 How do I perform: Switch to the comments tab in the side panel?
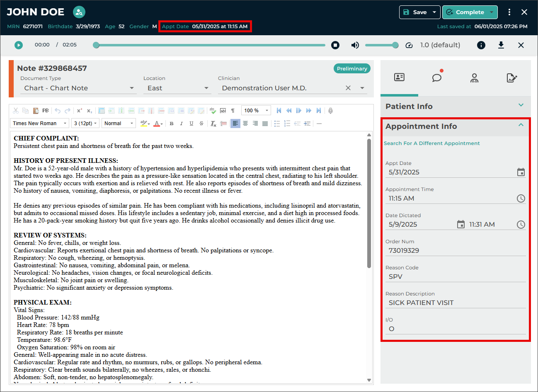click(437, 78)
